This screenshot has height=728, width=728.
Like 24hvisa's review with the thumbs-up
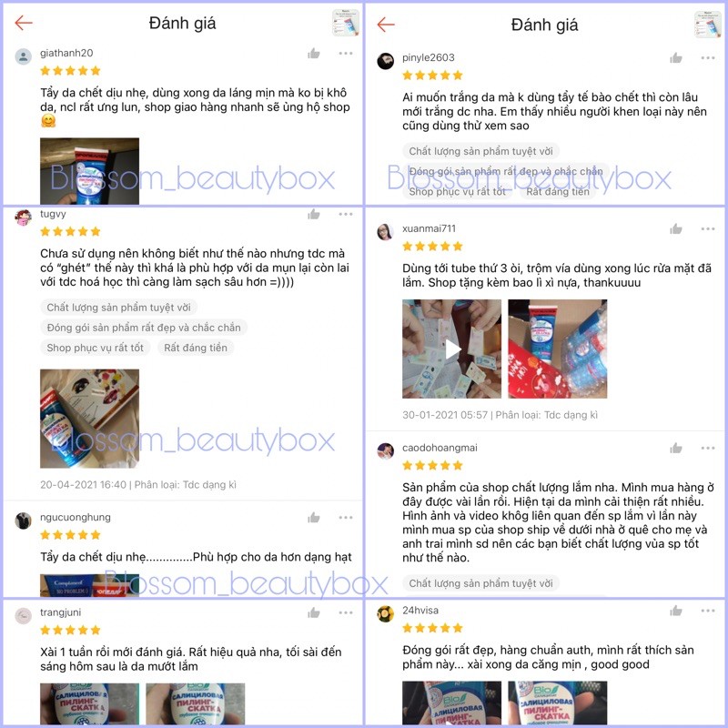click(x=676, y=611)
